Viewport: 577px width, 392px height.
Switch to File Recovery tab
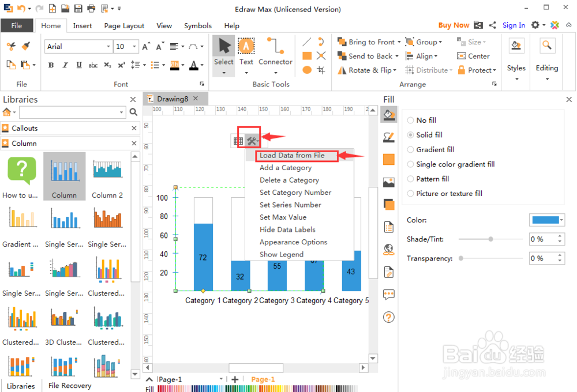point(70,386)
